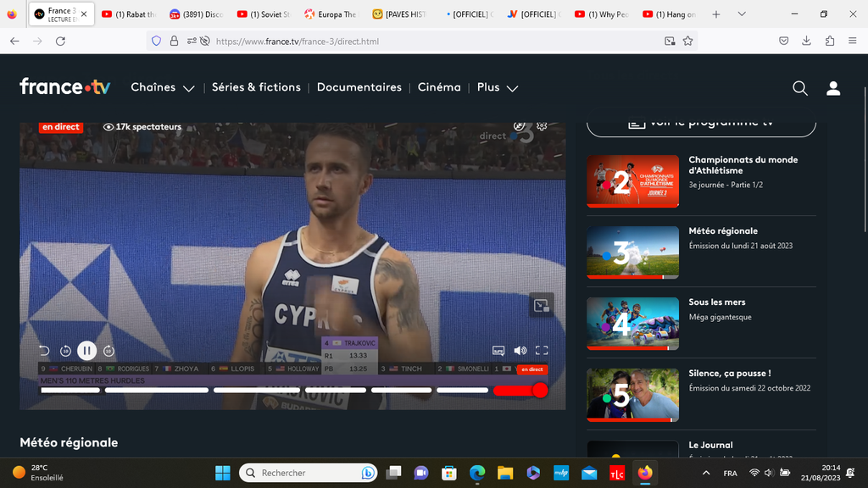Open the Documentaires section

(359, 87)
